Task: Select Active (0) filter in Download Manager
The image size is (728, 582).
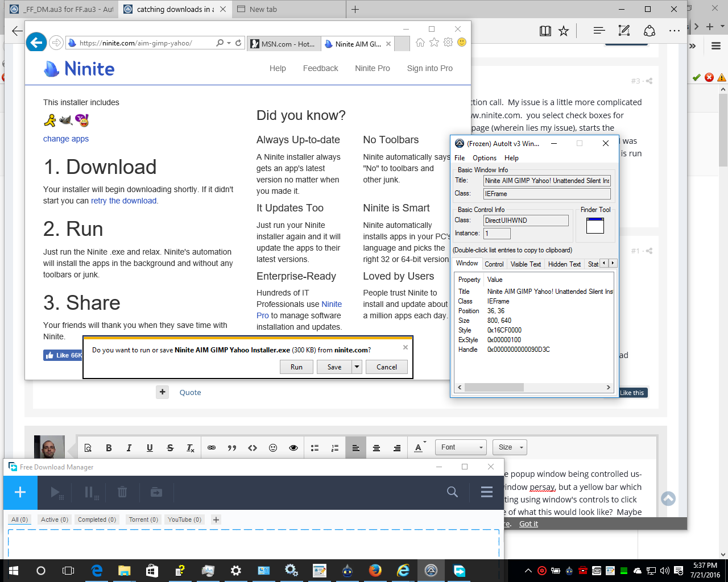Action: point(55,519)
